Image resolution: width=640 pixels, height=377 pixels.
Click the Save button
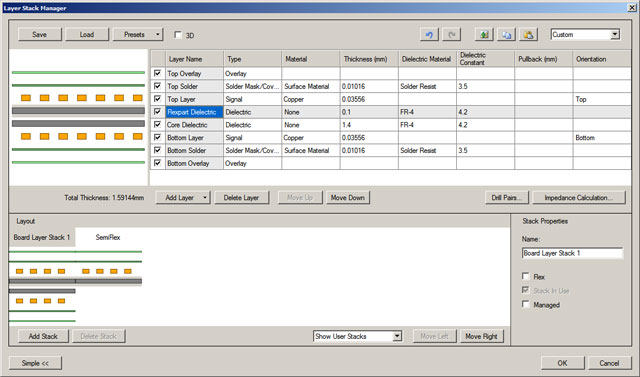click(x=40, y=35)
